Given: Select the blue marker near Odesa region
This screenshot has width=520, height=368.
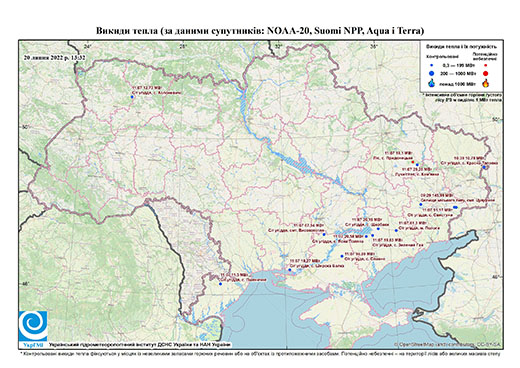Looking at the screenshot, I should click(220, 284).
